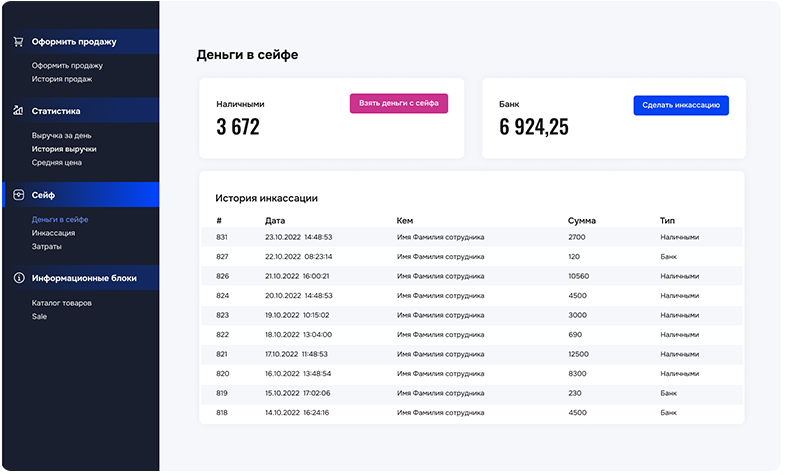Open Каталог товаров in sidebar
Image resolution: width=785 pixels, height=475 pixels.
coord(62,302)
